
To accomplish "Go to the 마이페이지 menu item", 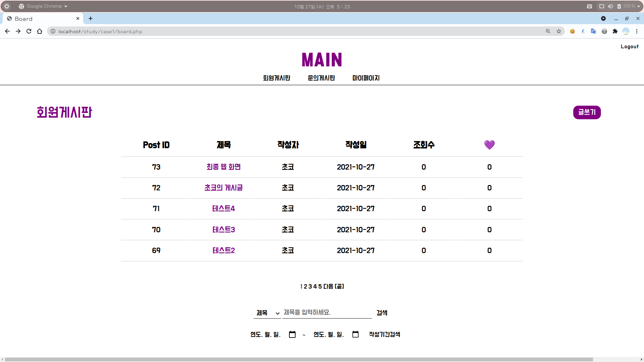I will [x=366, y=78].
